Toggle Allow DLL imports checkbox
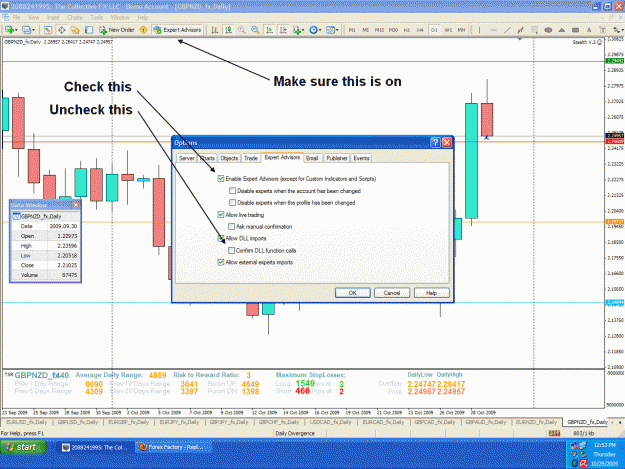The height and width of the screenshot is (469, 625). 221,238
